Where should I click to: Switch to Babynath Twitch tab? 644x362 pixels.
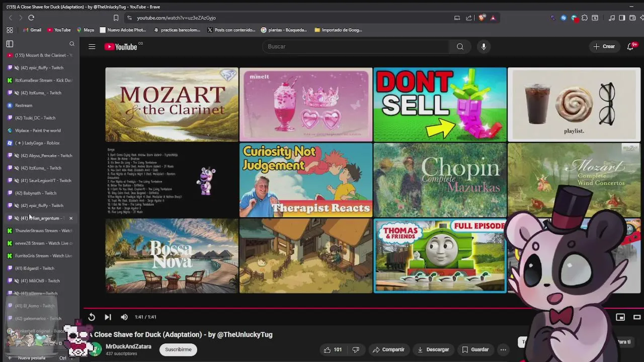click(40, 193)
